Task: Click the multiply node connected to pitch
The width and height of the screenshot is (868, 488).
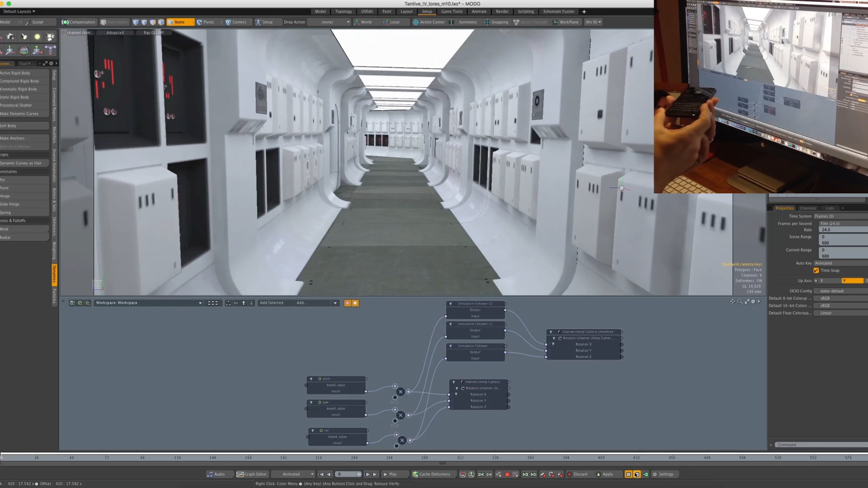Action: coord(400,391)
